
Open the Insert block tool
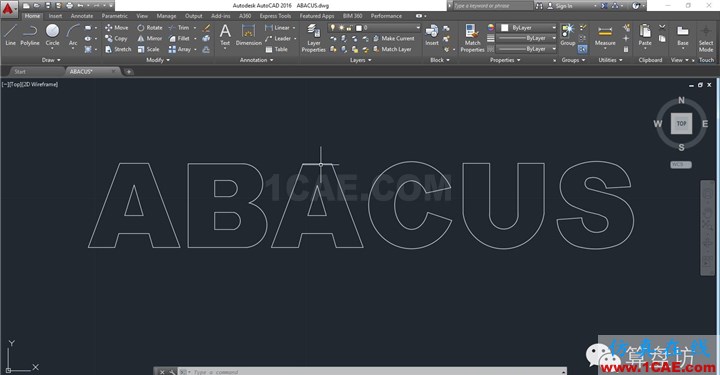coord(432,35)
